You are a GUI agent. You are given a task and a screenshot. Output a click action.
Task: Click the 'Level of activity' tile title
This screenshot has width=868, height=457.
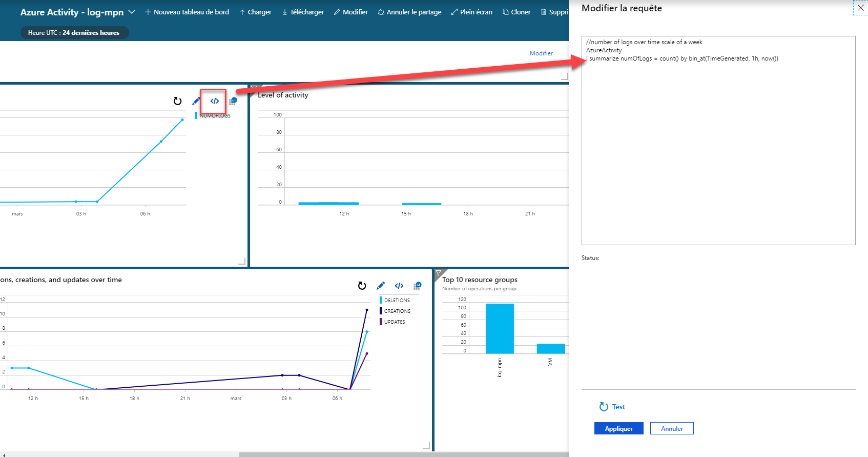[283, 95]
